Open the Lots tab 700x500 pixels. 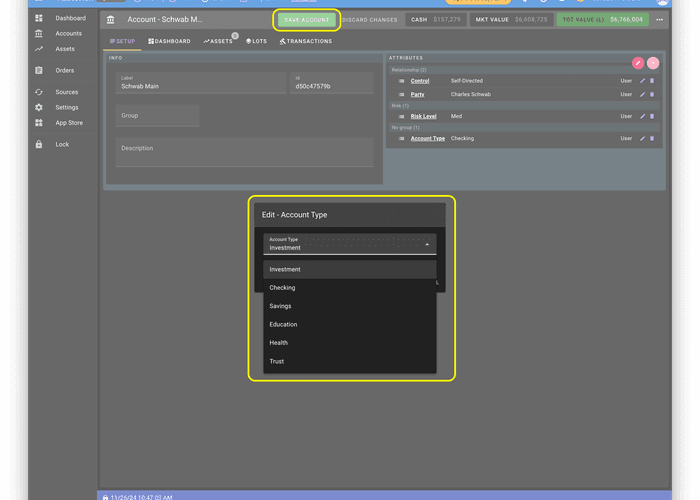coord(256,41)
